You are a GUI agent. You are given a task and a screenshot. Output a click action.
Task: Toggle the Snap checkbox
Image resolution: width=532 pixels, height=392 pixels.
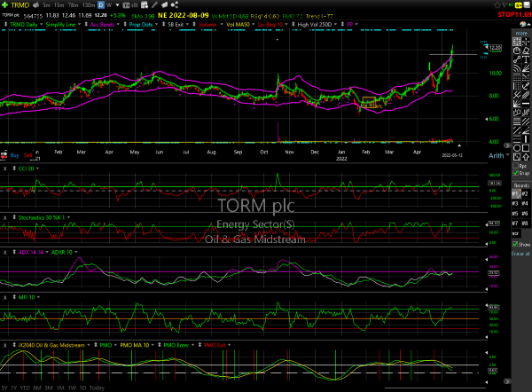coord(516,173)
